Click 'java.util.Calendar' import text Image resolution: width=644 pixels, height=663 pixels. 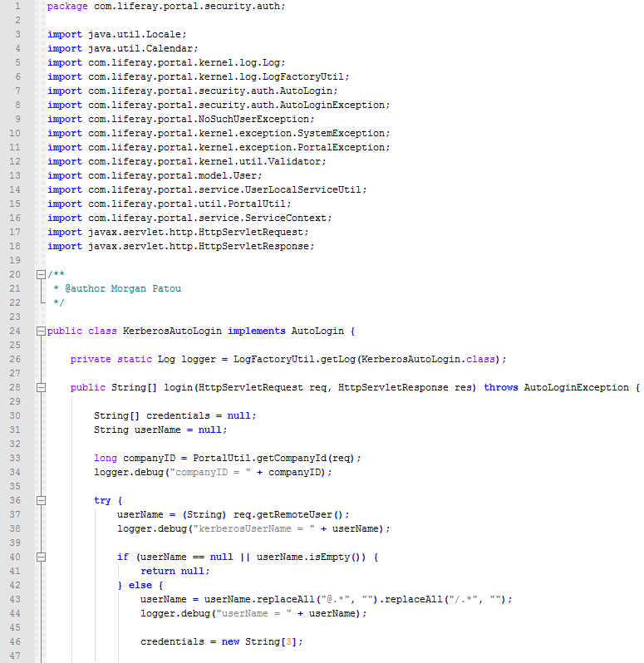pos(140,49)
